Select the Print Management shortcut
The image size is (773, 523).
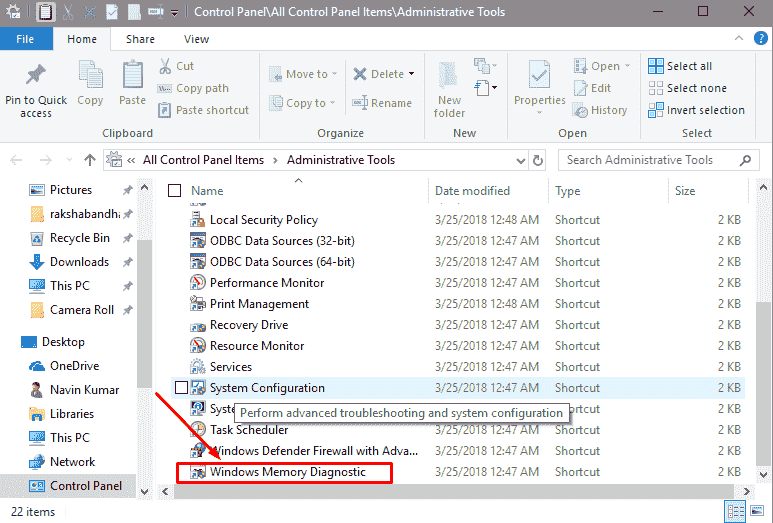[259, 304]
